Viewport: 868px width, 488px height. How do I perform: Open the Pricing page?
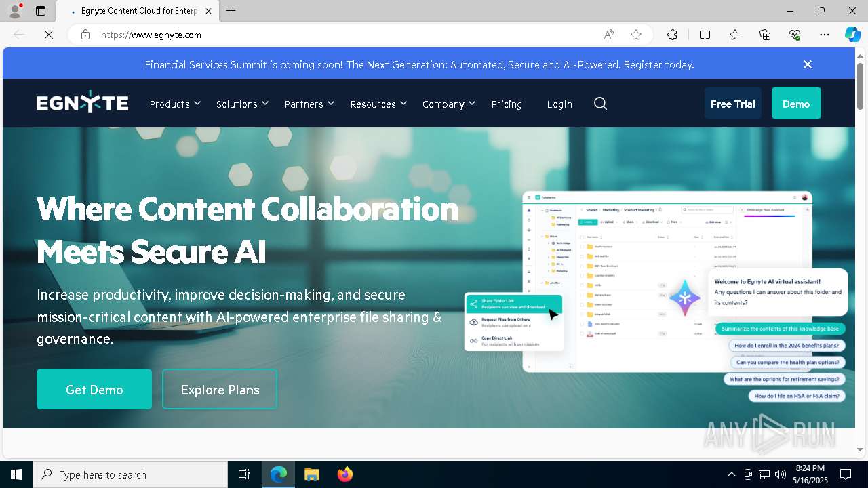pos(507,104)
